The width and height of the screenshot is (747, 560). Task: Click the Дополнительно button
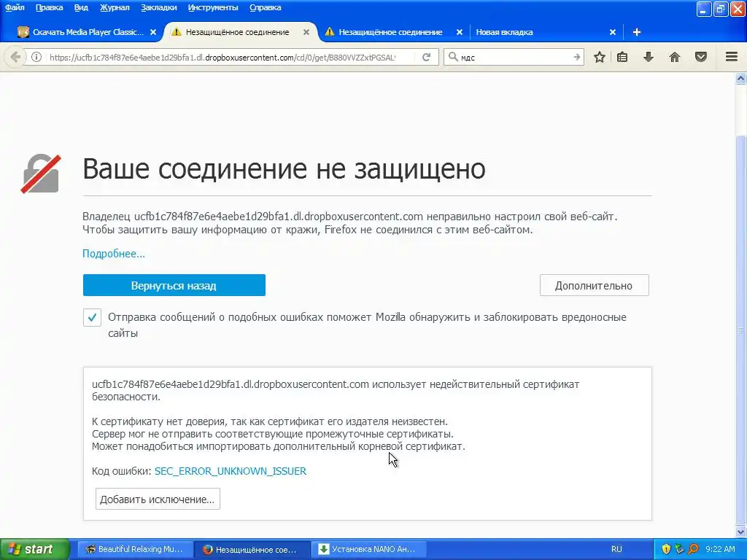(594, 285)
